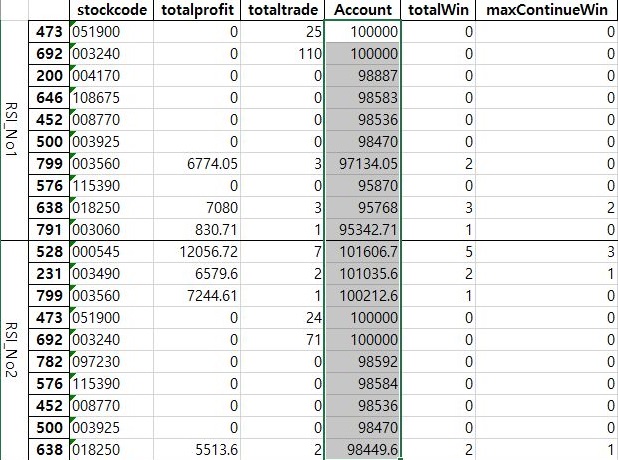Select the Account column header
The height and width of the screenshot is (460, 618).
(363, 10)
